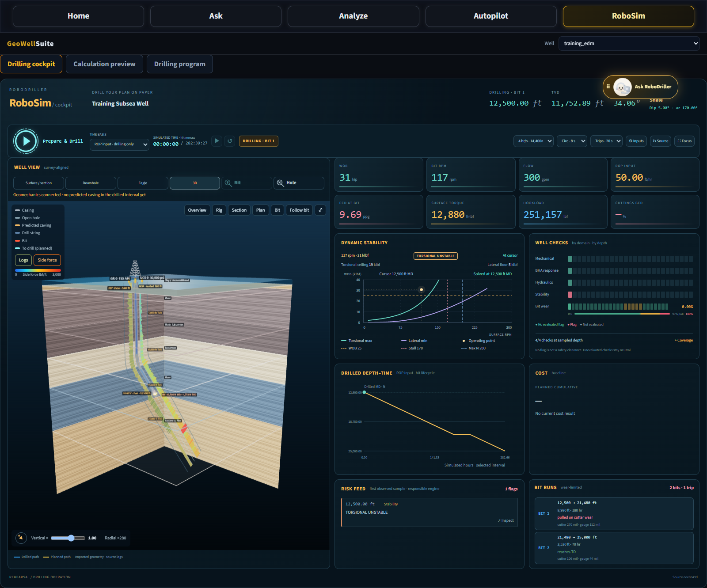
Task: Switch to the Autopilot tab
Action: click(x=491, y=16)
